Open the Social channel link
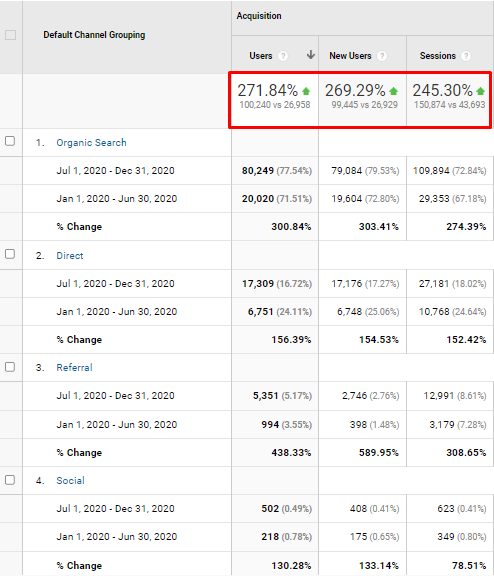This screenshot has width=494, height=576. pos(71,480)
